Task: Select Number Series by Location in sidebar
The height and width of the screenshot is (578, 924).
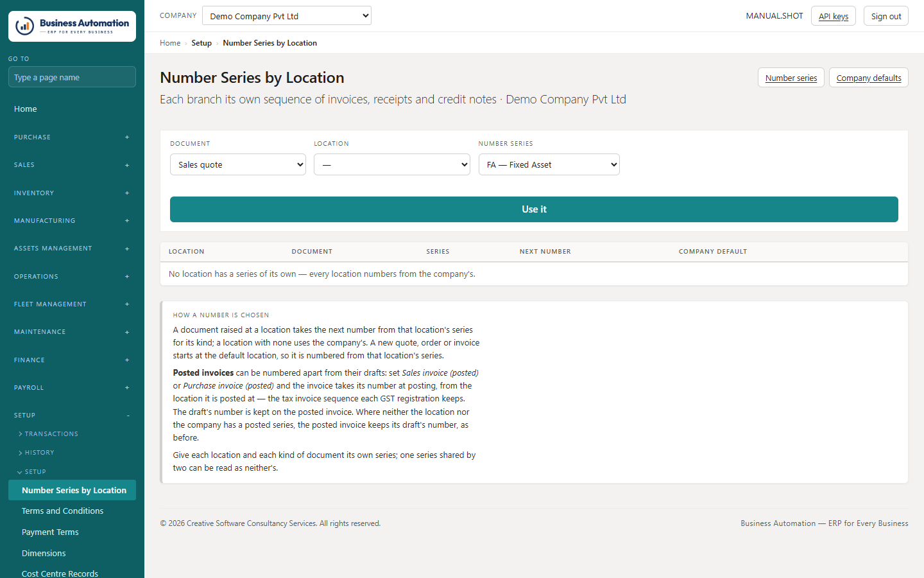Action: [x=72, y=490]
